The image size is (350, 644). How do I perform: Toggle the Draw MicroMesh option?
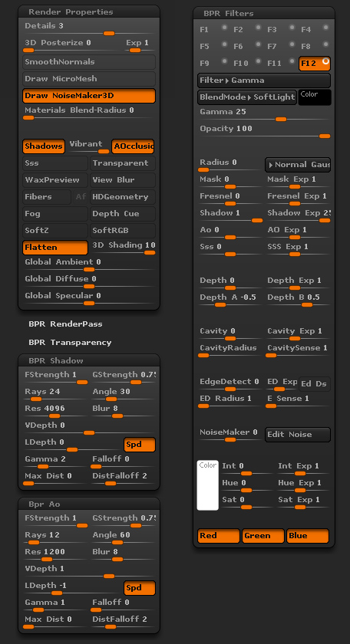(89, 79)
